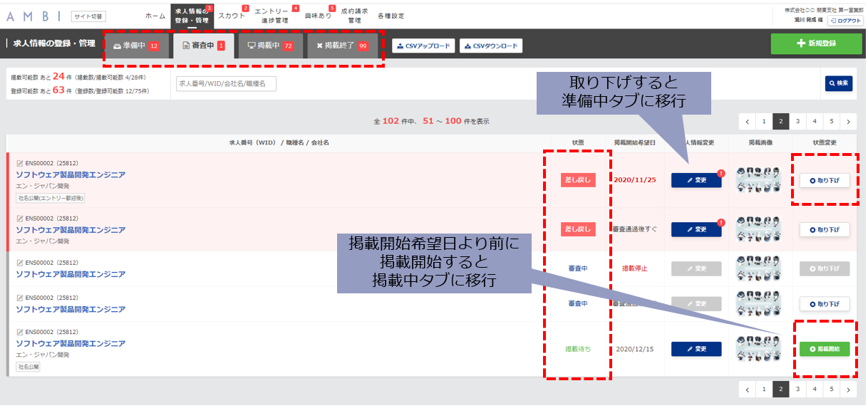Image resolution: width=868 pixels, height=408 pixels.
Task: Go to previous page with top left chevron
Action: (x=747, y=120)
